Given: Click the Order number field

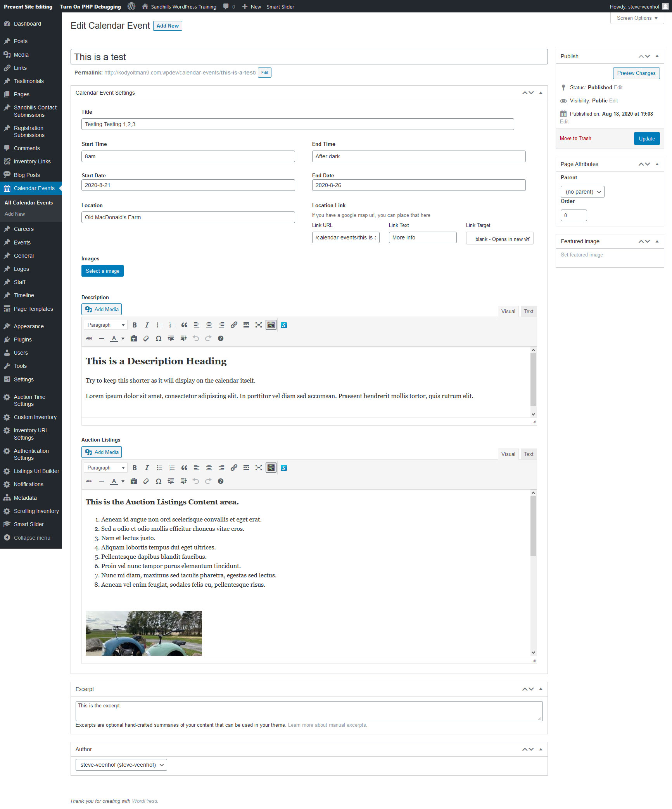Looking at the screenshot, I should coord(574,215).
